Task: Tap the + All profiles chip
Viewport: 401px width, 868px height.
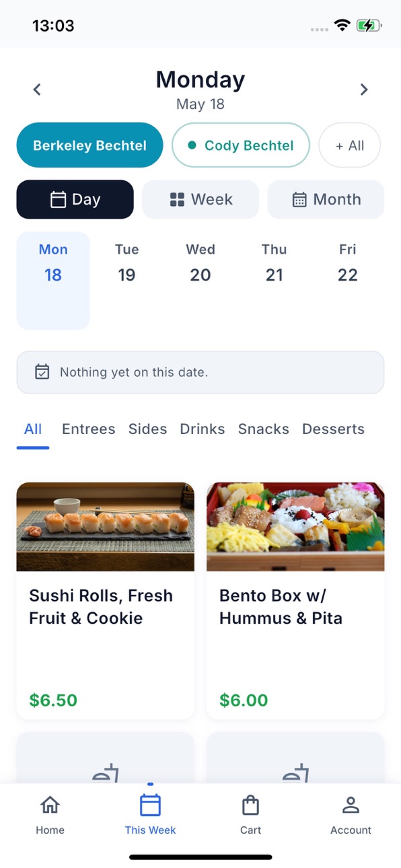Action: (350, 145)
